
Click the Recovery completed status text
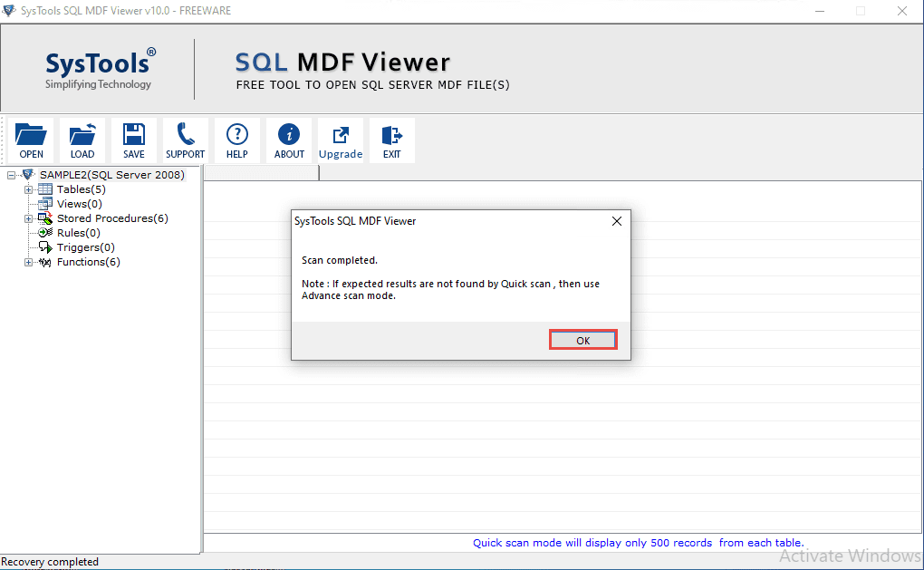50,562
